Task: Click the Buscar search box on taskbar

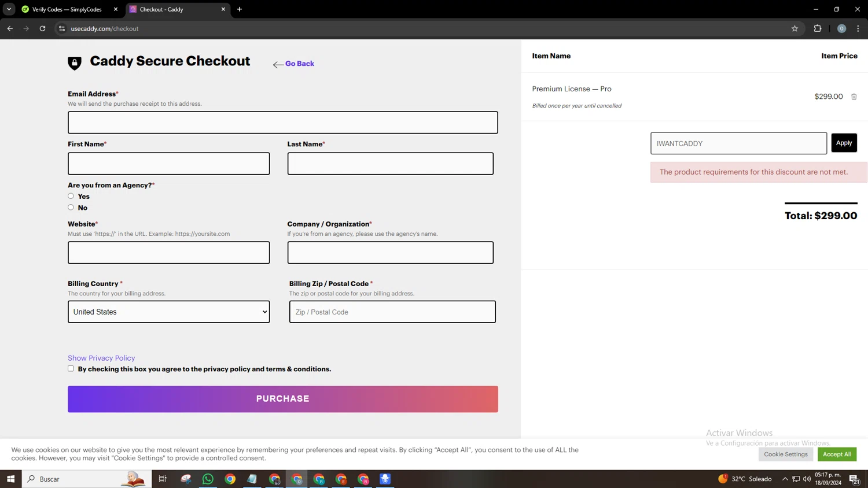Action: tap(87, 479)
